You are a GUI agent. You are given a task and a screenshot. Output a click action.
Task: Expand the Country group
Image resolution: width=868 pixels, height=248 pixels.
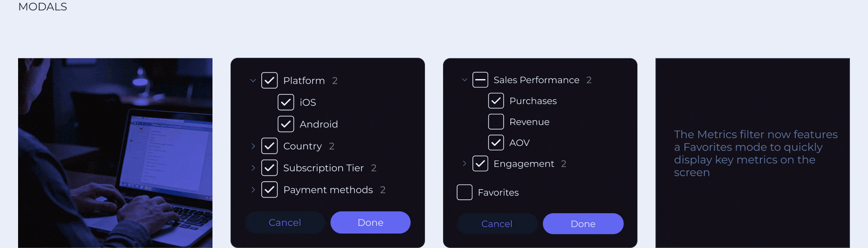click(253, 146)
